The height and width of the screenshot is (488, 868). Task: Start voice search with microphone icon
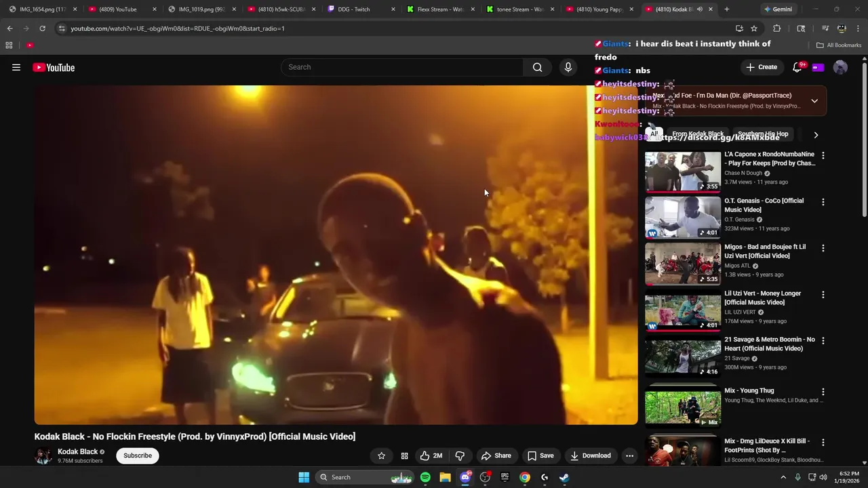click(x=568, y=67)
